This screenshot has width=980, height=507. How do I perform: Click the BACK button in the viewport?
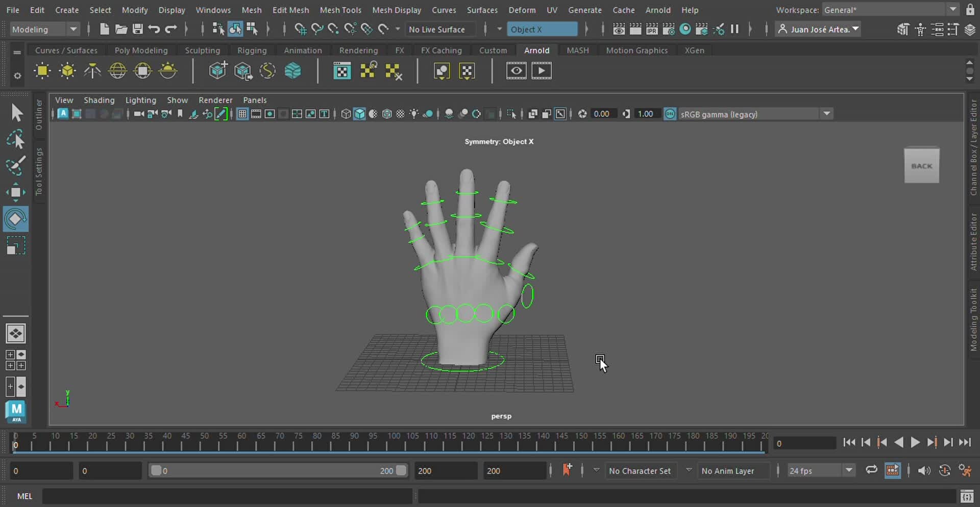click(922, 165)
